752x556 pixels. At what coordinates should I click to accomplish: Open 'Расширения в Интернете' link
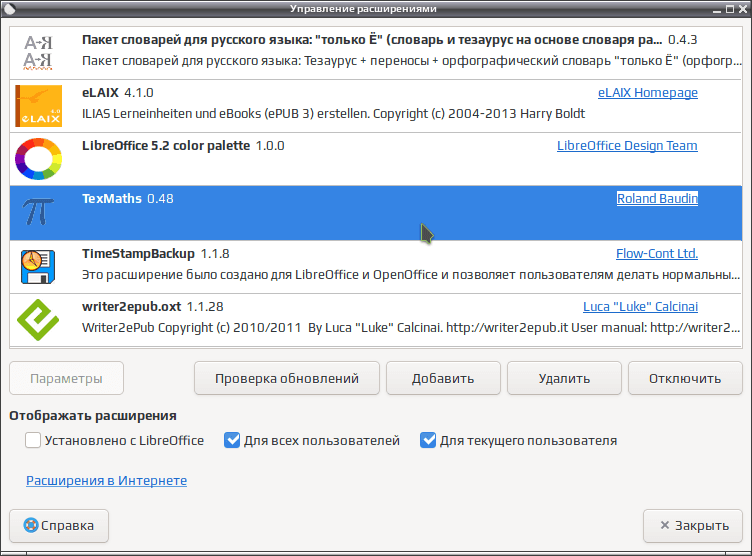click(x=106, y=480)
